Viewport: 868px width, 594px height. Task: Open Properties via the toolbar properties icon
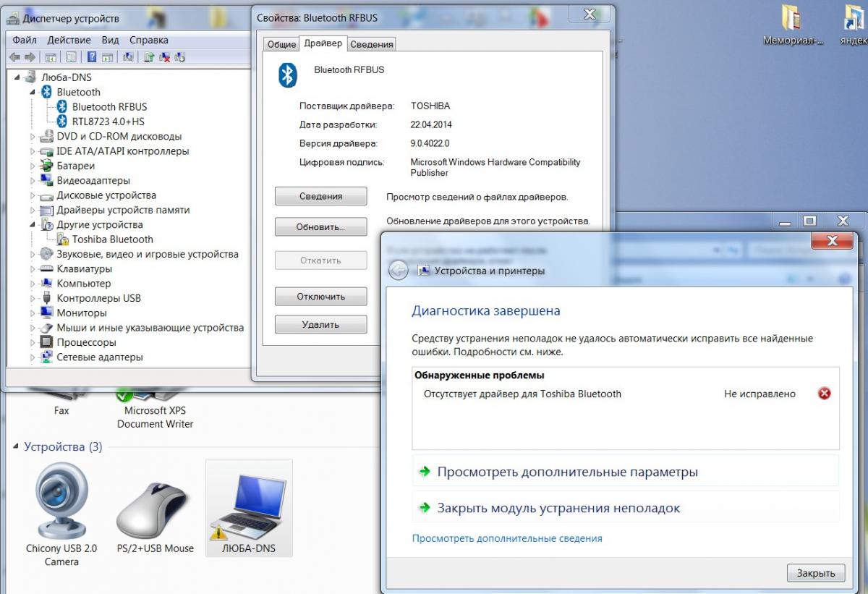click(71, 57)
